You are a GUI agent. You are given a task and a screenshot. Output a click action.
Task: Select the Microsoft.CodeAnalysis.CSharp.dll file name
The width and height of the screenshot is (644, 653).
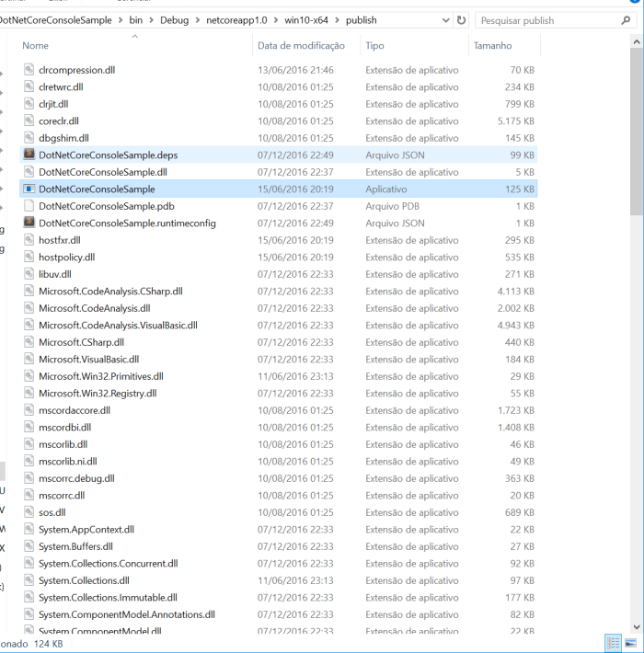[110, 292]
